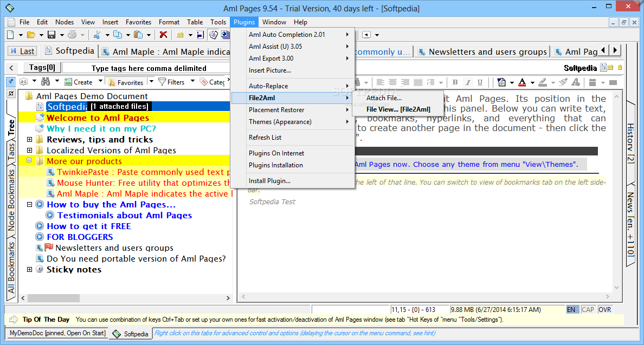The image size is (644, 345).
Task: Sort nodes with the a-z icon
Action: tap(24, 82)
